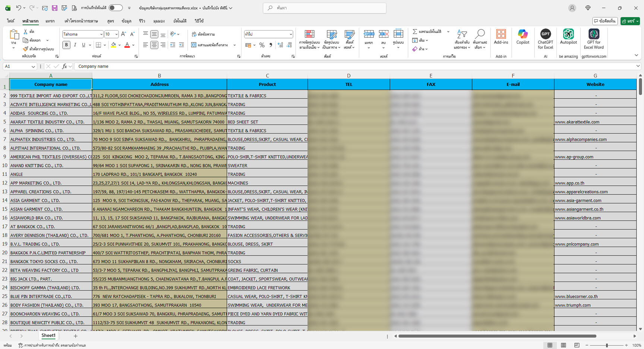
Task: Click the Autopilot add-in icon
Action: point(568,37)
